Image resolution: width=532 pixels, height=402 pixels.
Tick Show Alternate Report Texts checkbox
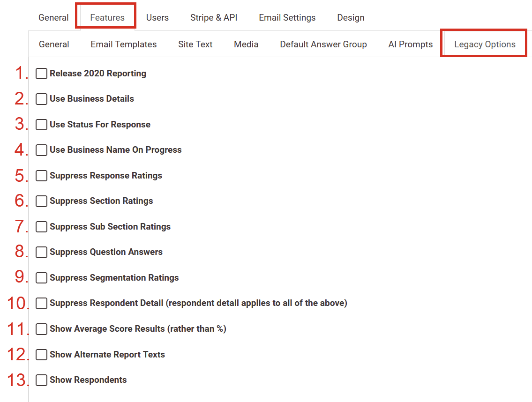[42, 355]
